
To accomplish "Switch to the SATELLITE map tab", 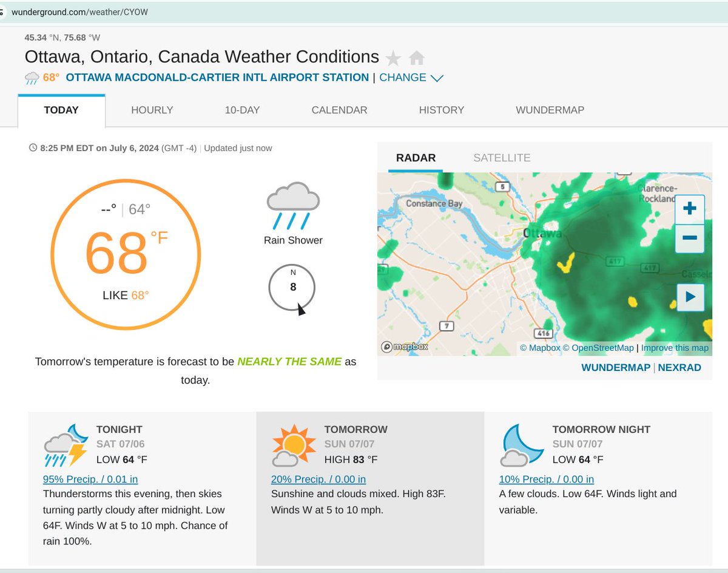I will 502,158.
